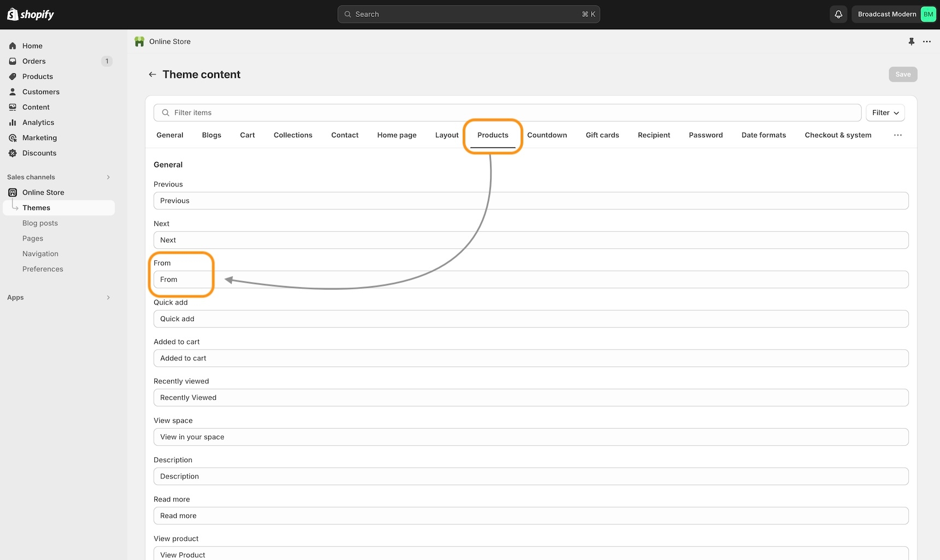Open the Navigation link in sidebar
This screenshot has width=940, height=560.
pos(40,254)
